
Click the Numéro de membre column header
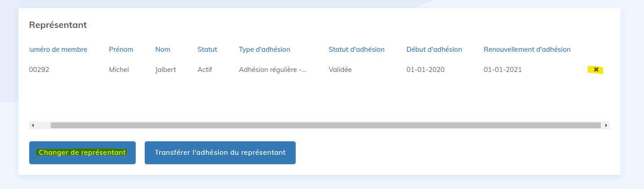point(58,49)
